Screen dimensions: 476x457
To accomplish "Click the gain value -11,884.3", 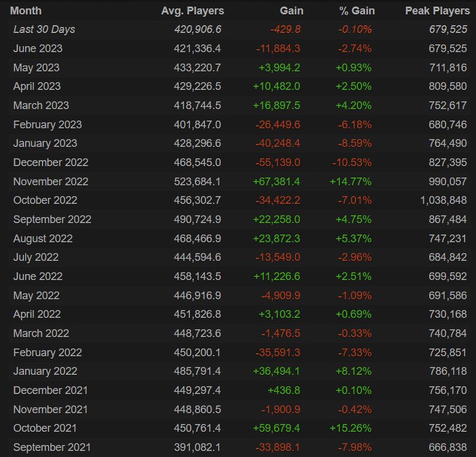I will pos(278,49).
